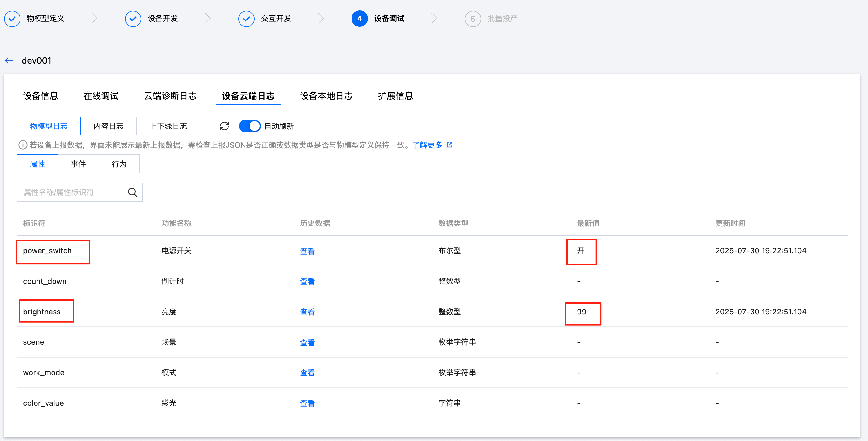868x441 pixels.
Task: View history data for brightness
Action: click(307, 312)
